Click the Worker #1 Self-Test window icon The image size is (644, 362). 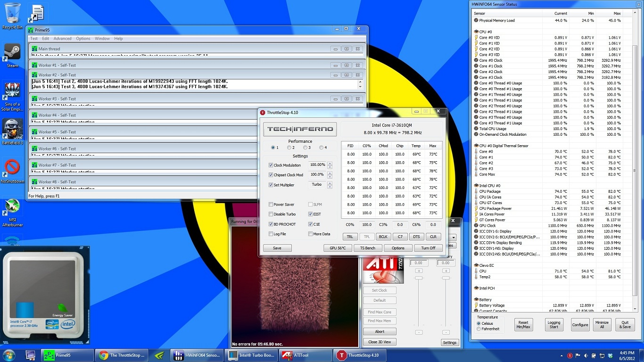(x=34, y=65)
